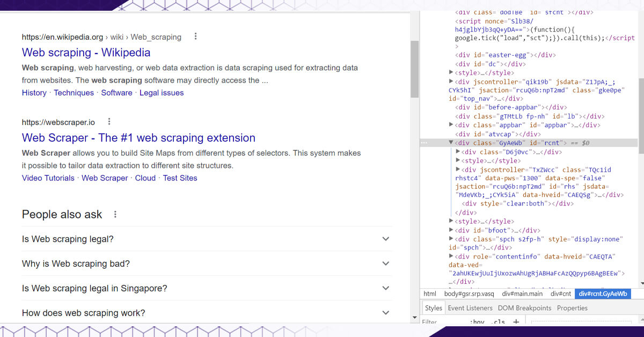Open the Legal issues sitelink

point(162,93)
